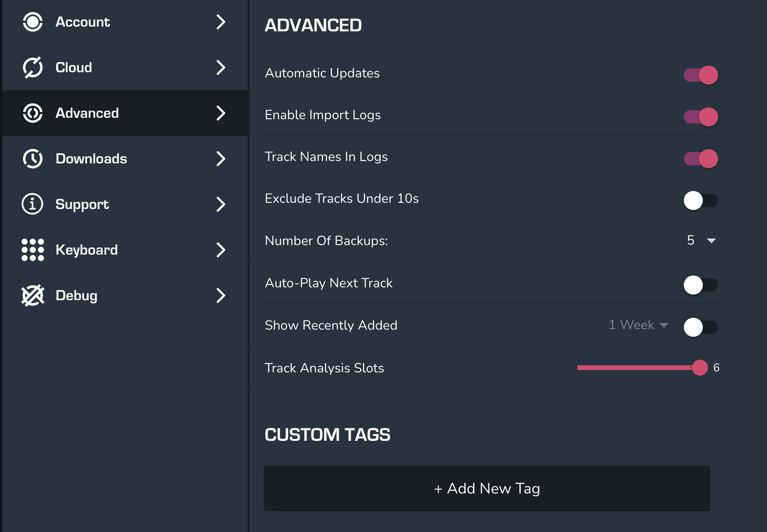Expand the Keyboard section chevron
767x532 pixels.
coord(221,250)
